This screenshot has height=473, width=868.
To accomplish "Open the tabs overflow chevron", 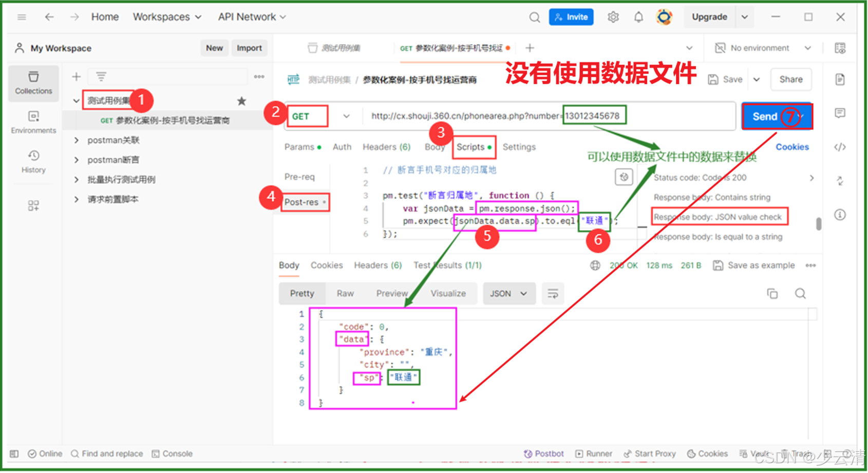I will (689, 48).
